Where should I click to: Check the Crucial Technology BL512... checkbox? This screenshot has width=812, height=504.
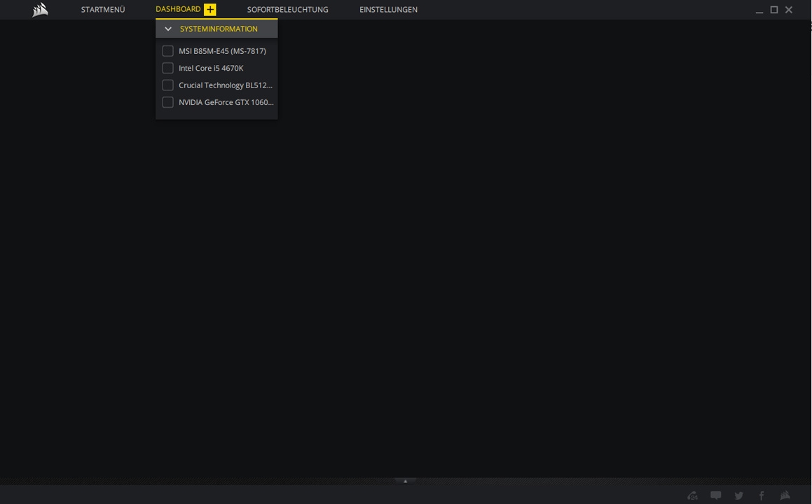[x=167, y=85]
